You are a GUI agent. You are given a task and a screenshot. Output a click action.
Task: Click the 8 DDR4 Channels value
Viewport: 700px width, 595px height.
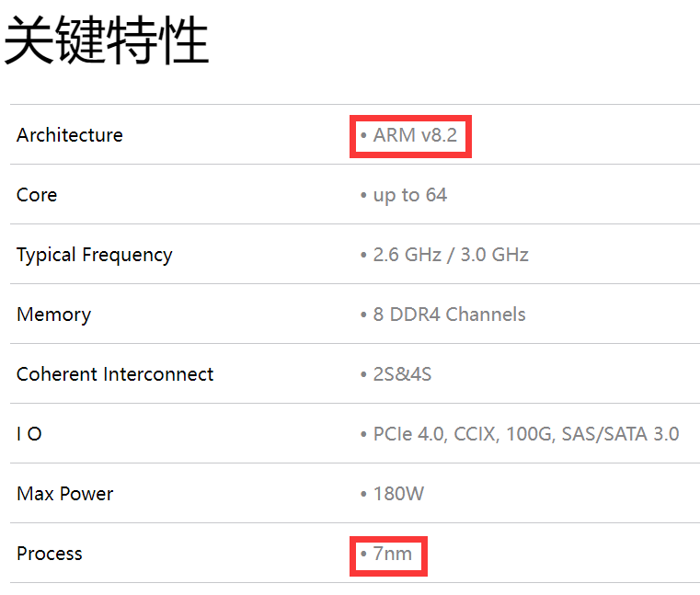(x=449, y=315)
